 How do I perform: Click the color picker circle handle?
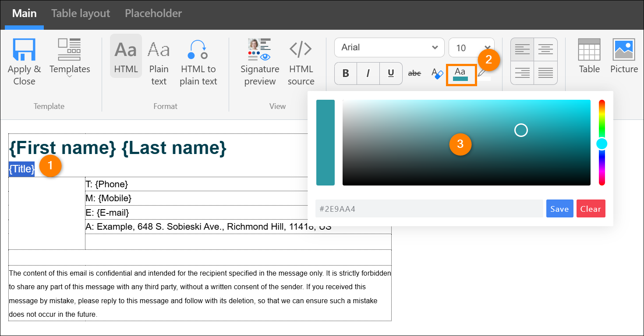tap(521, 130)
